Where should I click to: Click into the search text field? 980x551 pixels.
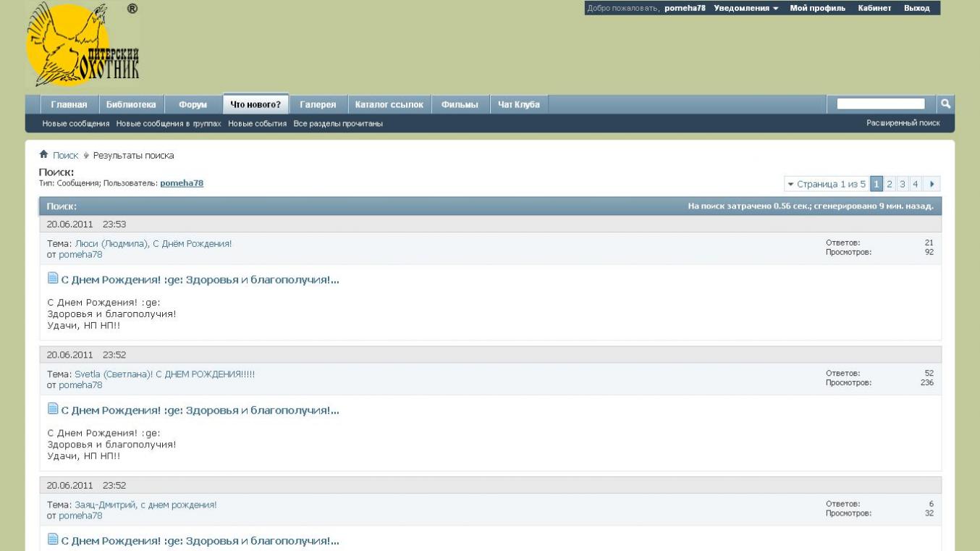[880, 104]
